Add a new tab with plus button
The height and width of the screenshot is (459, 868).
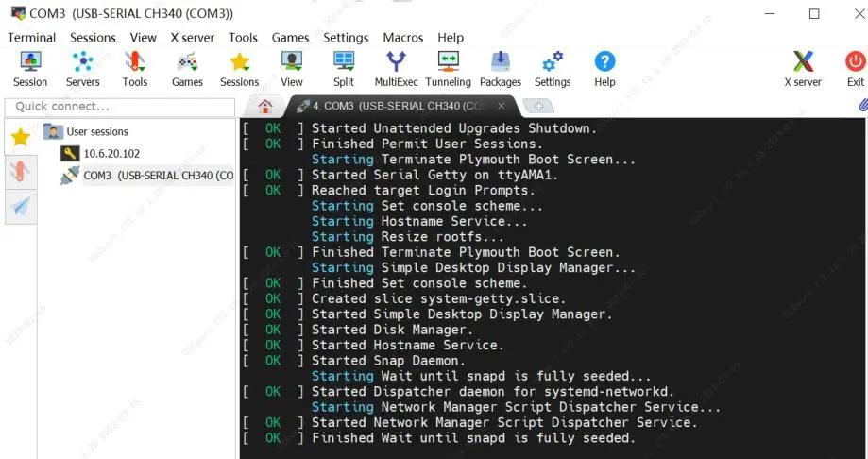[x=539, y=107]
